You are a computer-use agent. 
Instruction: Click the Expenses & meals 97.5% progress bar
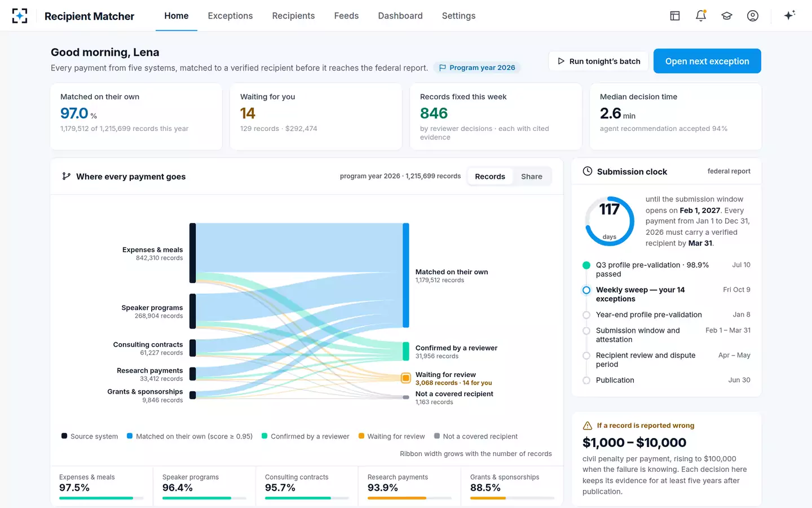tap(101, 498)
